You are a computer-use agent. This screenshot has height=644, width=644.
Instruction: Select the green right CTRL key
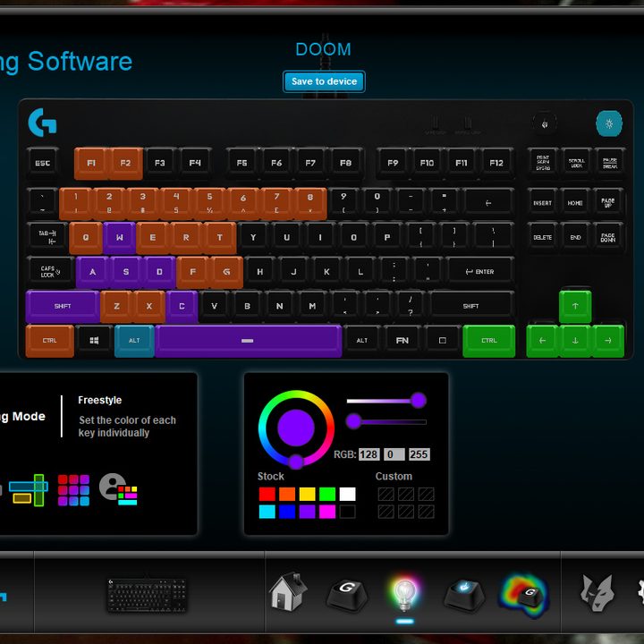[x=488, y=341]
